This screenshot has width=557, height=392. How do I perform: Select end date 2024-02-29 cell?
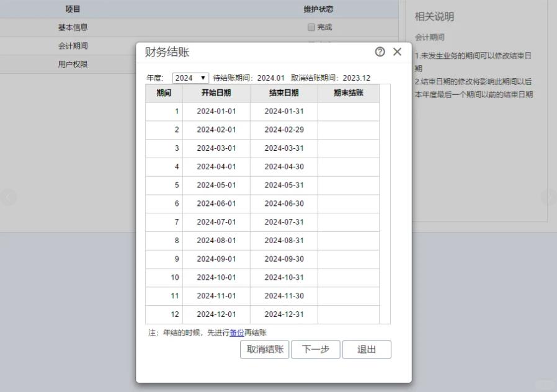[x=283, y=130]
